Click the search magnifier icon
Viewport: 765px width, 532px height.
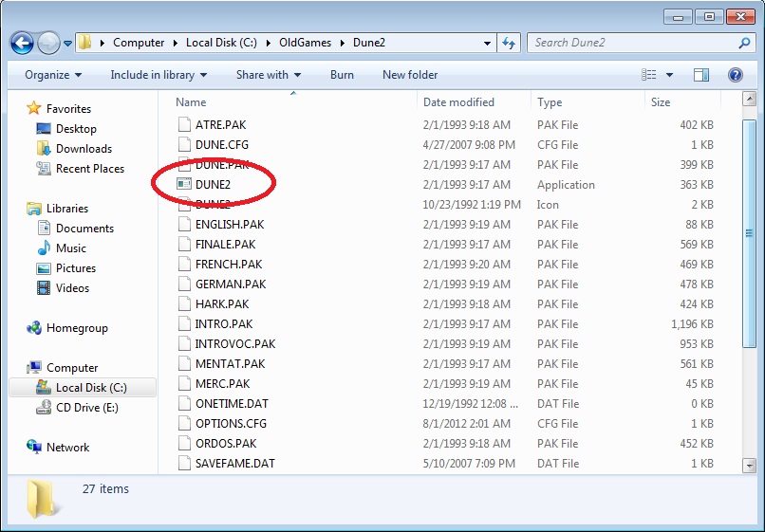[744, 43]
